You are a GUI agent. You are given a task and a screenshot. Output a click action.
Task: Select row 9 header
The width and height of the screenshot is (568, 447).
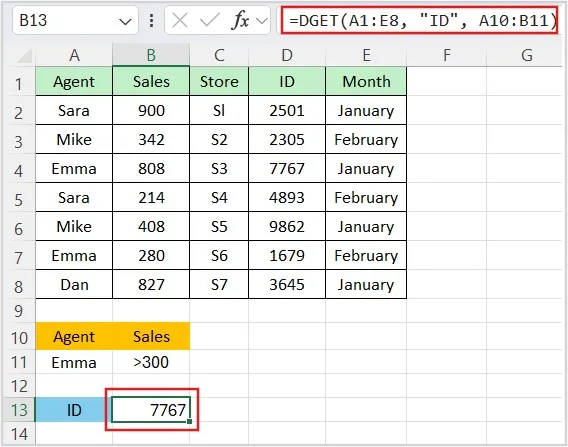(19, 311)
